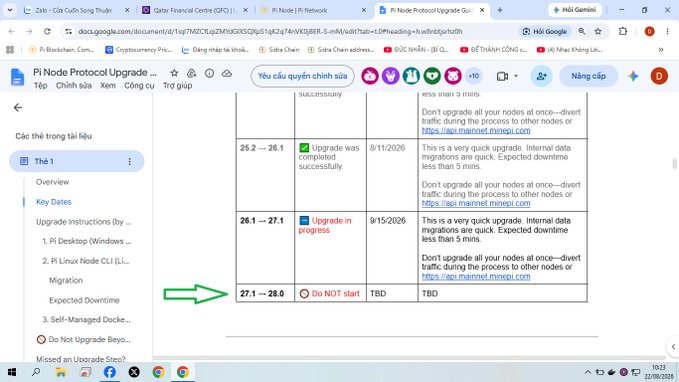679x382 pixels.
Task: Click Hỏi Google lens button in address bar
Action: point(545,31)
